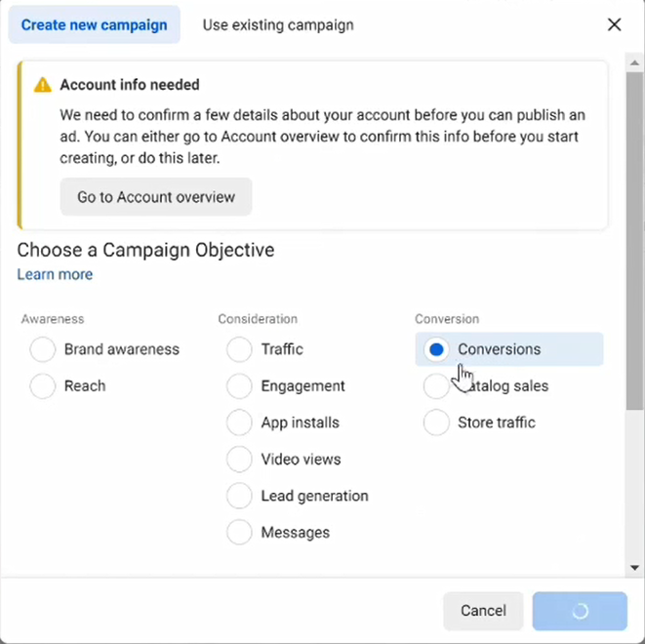The width and height of the screenshot is (645, 644).
Task: Click the yellow warning triangle icon
Action: tap(43, 85)
